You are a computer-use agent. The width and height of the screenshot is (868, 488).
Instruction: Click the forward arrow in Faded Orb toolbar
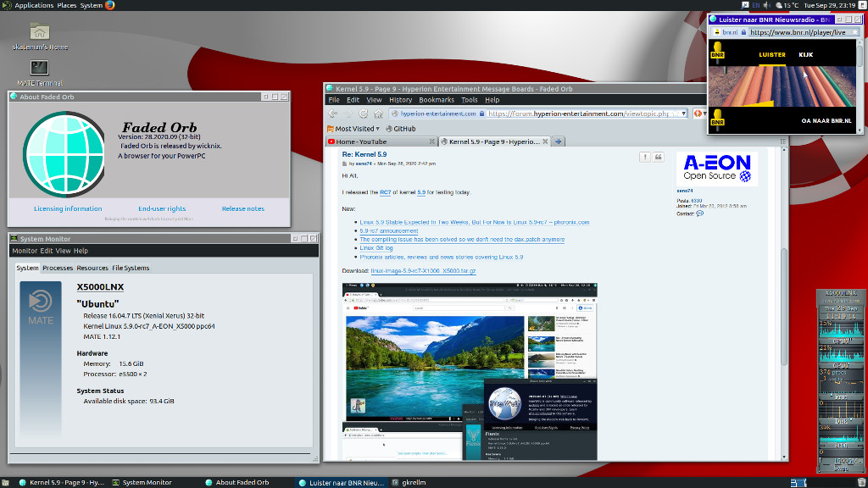[x=348, y=114]
